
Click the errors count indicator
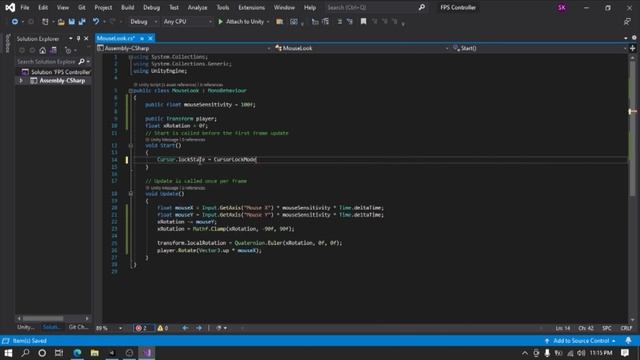(143, 328)
